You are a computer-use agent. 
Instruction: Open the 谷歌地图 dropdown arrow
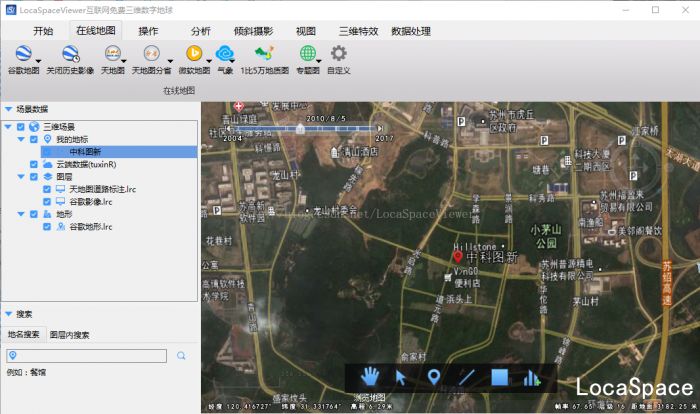click(x=38, y=61)
